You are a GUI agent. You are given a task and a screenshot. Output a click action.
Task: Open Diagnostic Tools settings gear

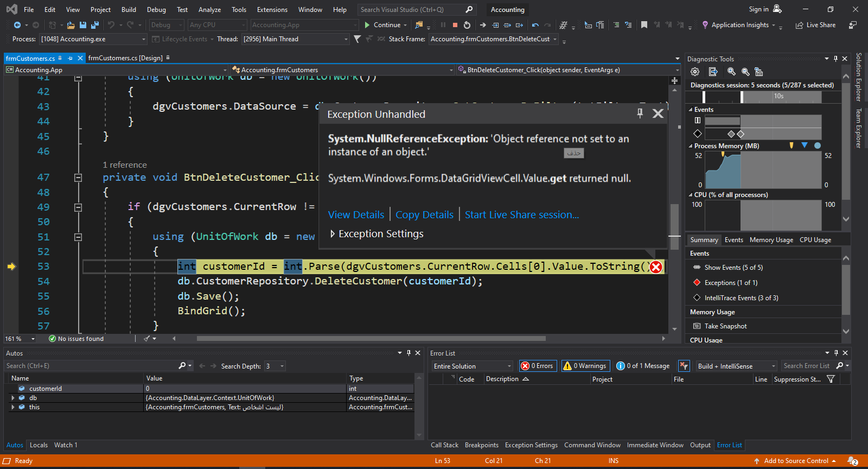coord(695,72)
